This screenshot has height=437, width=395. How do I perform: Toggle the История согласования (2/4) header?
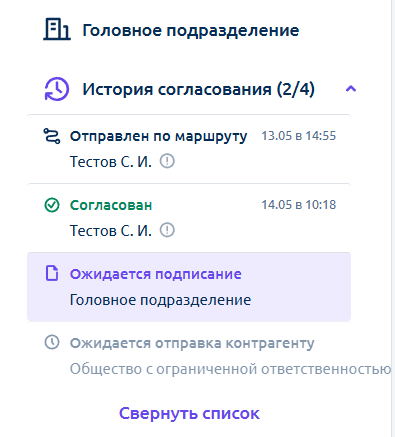coord(198,89)
